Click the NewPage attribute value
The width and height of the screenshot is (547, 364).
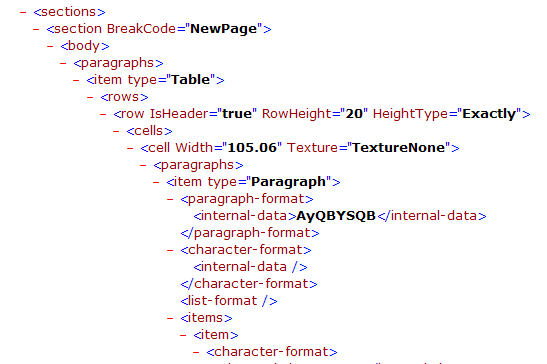point(224,29)
